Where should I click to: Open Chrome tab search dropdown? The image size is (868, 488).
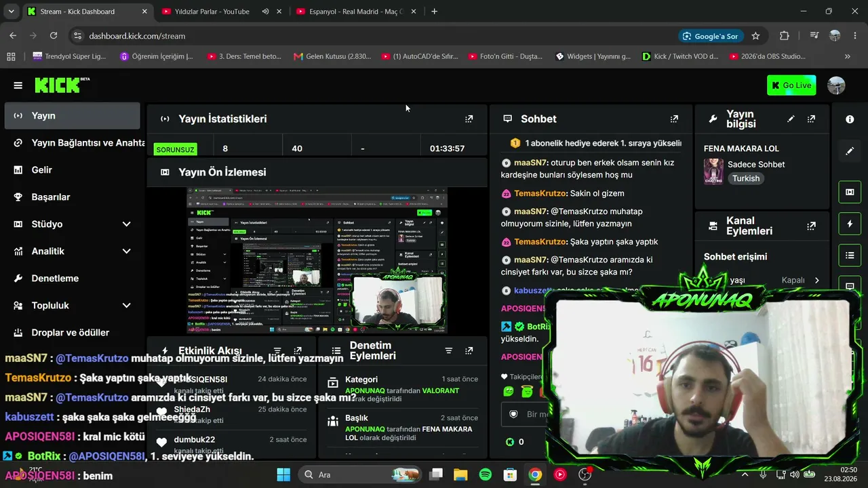pyautogui.click(x=11, y=12)
